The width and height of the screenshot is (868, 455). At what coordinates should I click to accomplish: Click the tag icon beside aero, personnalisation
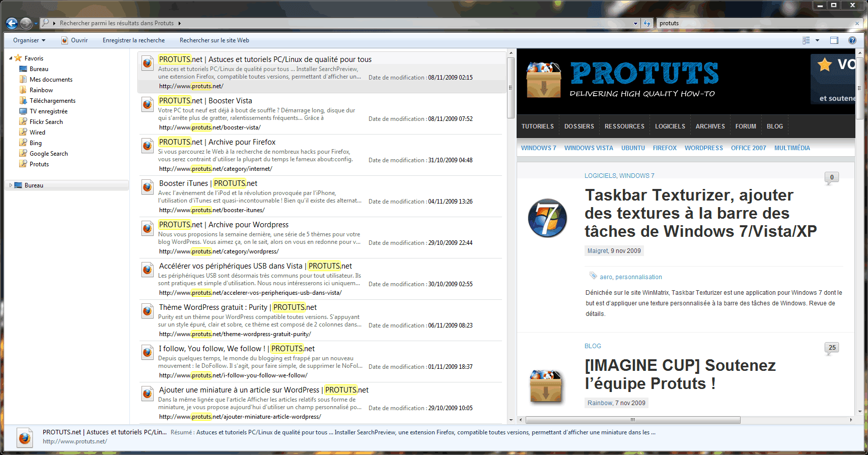point(593,276)
